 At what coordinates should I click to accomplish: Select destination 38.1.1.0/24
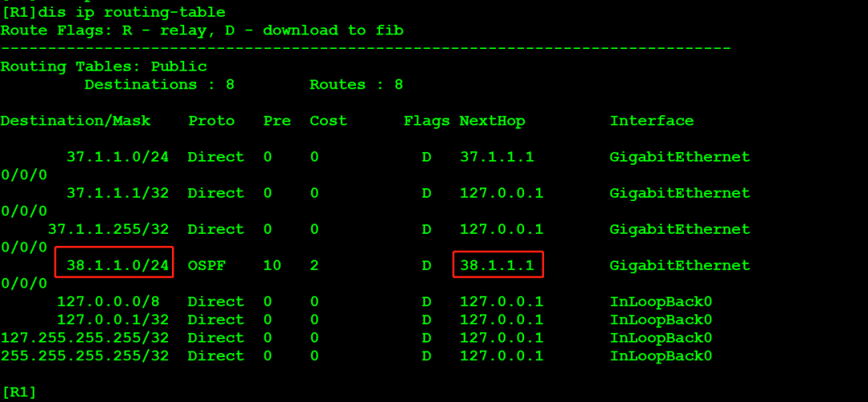pos(117,266)
